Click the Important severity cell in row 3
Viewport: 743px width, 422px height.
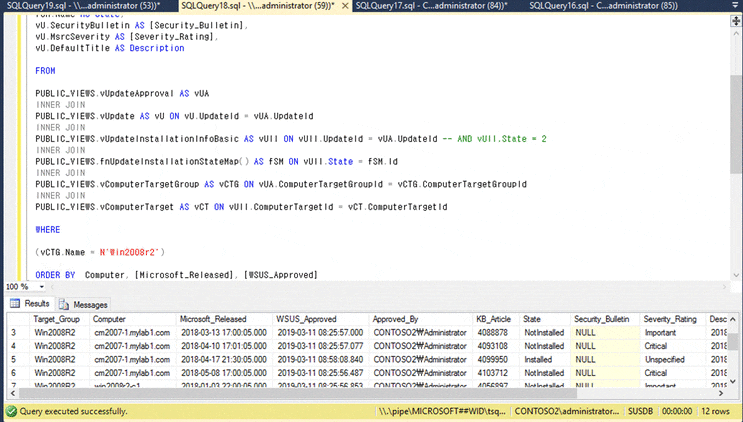[x=673, y=332]
